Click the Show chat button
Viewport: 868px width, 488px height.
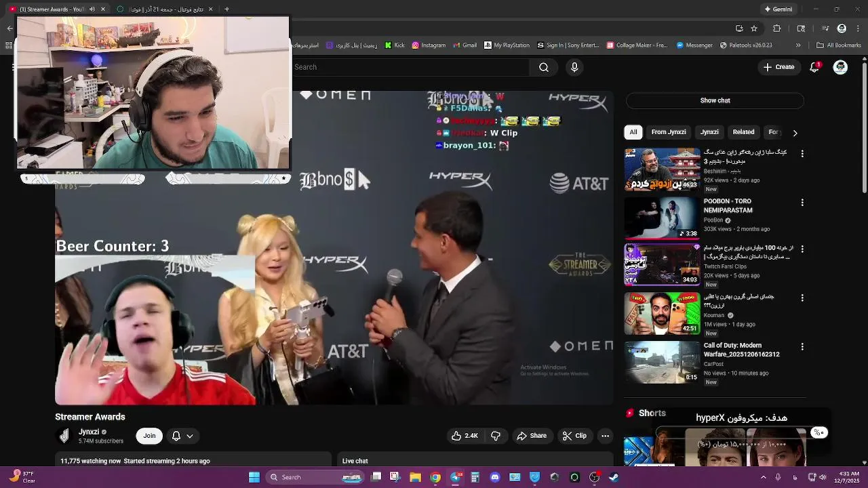click(715, 100)
